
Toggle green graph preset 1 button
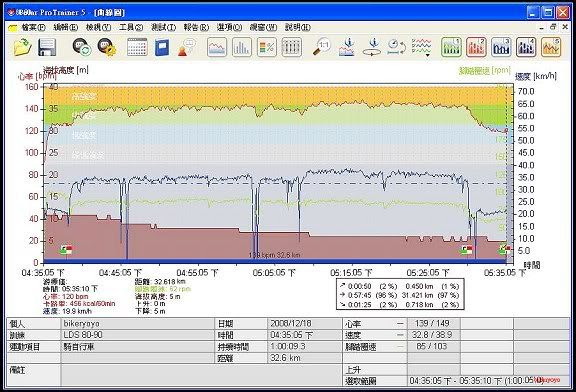tap(451, 47)
